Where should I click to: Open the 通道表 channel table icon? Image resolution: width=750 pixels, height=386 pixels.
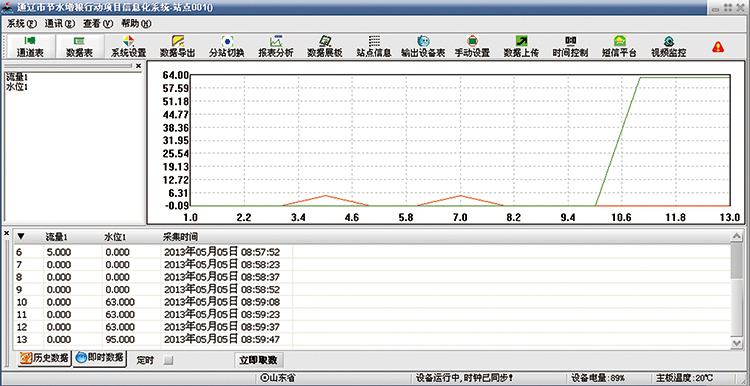30,46
